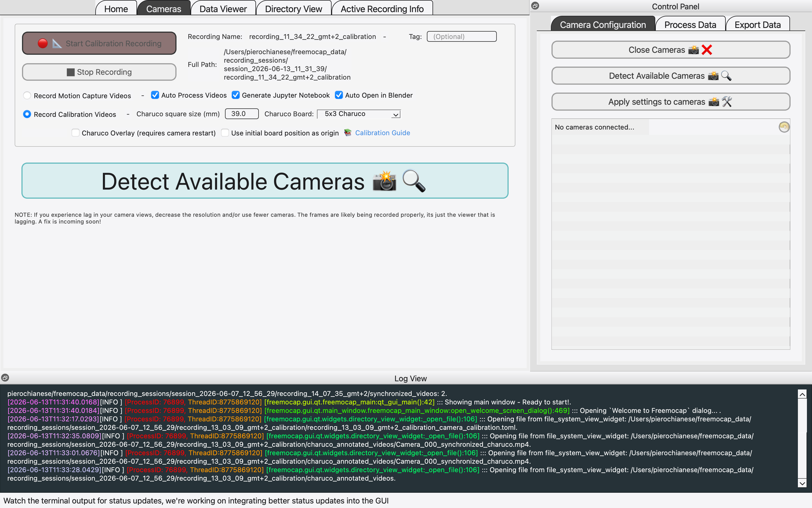Screen dimensions: 812x508
Task: Open Camera Configuration tab in Control Panel
Action: pos(603,25)
